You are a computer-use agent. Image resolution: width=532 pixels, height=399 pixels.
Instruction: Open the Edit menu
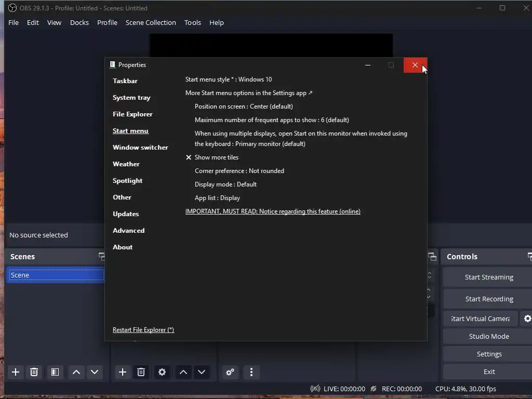(x=33, y=22)
